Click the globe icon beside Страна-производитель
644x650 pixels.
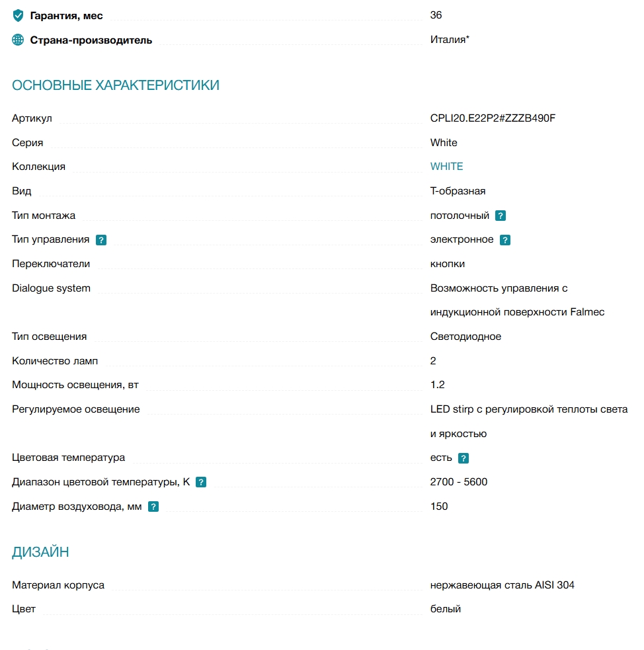[18, 40]
